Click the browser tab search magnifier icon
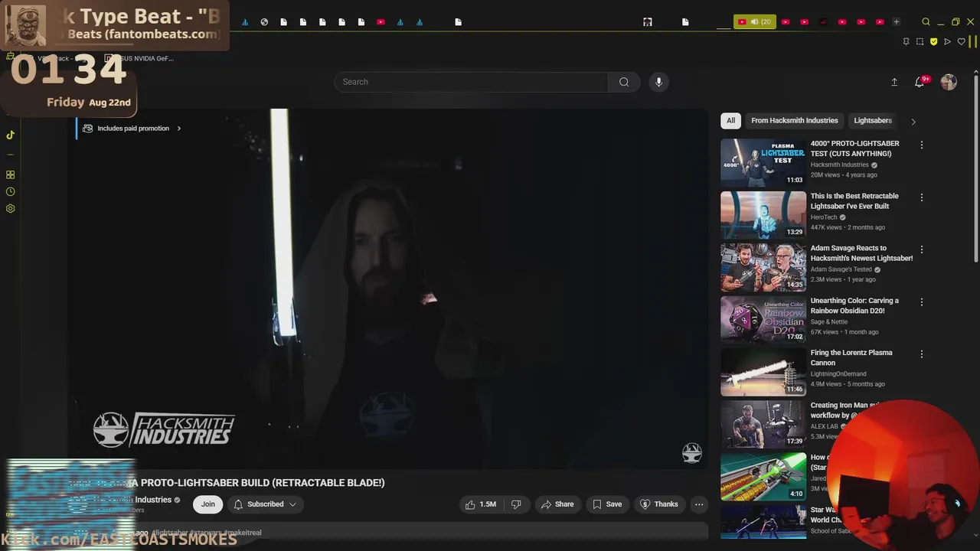Viewport: 980px width, 551px height. coord(926,22)
